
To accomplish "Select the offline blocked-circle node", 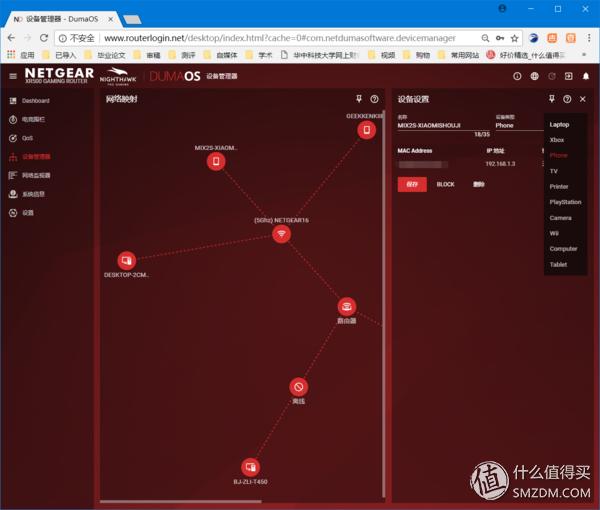I will 299,387.
